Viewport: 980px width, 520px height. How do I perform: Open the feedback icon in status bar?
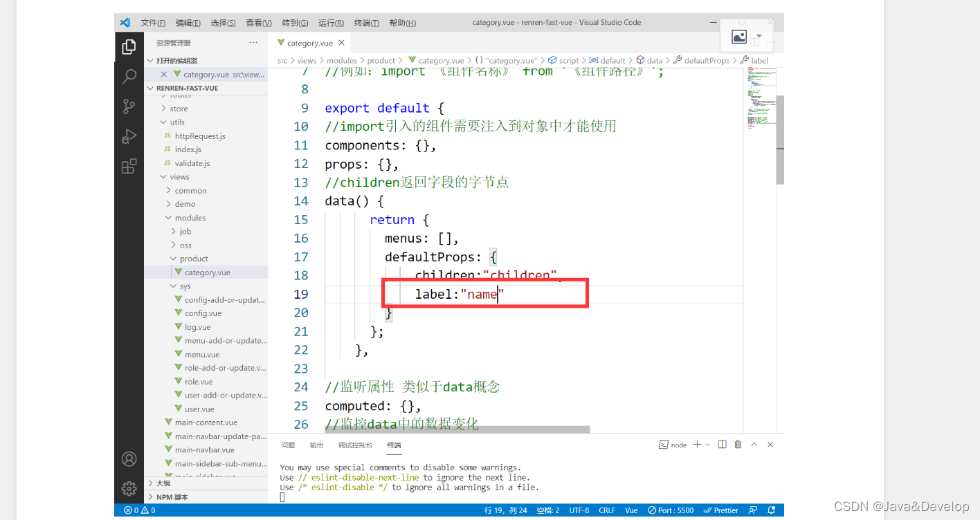click(753, 510)
